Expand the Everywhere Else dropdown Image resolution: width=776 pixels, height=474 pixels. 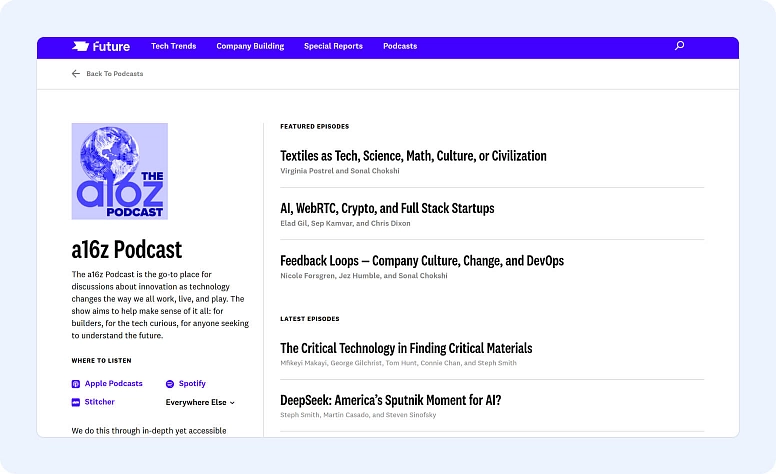(200, 402)
